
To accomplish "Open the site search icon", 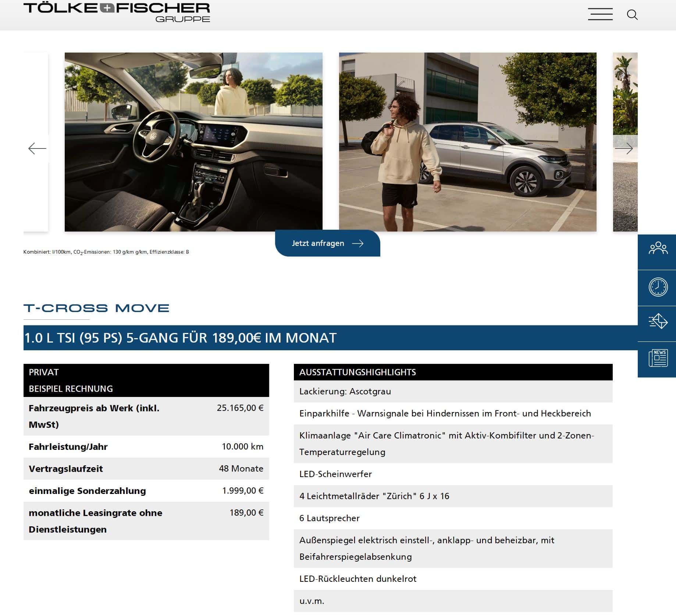I will [x=632, y=15].
